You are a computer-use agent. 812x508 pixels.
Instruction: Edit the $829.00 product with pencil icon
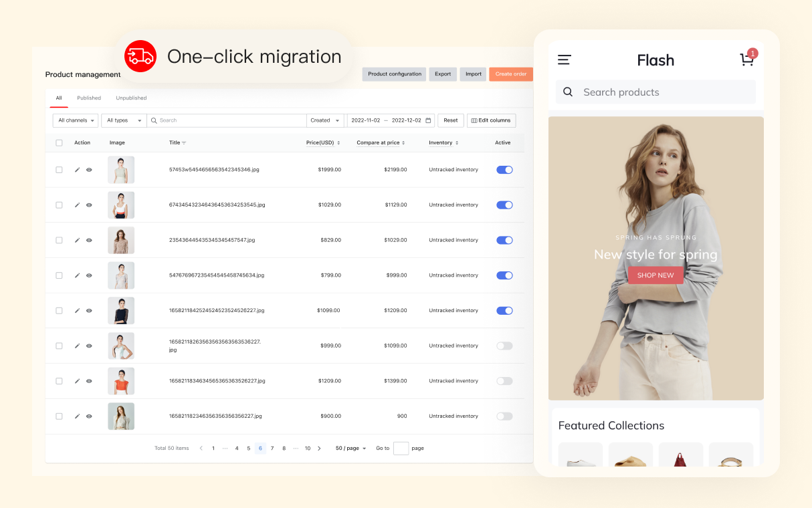77,240
